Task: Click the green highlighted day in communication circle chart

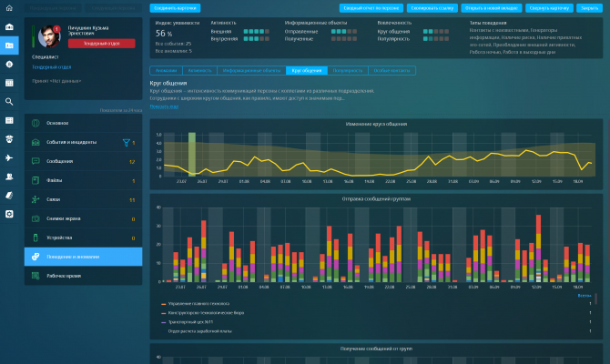Action: [x=192, y=154]
